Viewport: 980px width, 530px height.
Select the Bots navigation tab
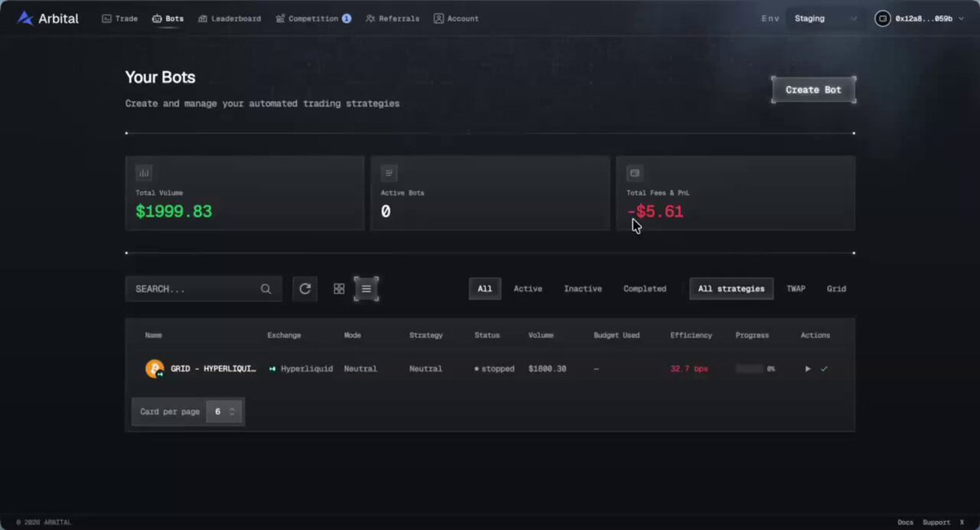click(167, 18)
